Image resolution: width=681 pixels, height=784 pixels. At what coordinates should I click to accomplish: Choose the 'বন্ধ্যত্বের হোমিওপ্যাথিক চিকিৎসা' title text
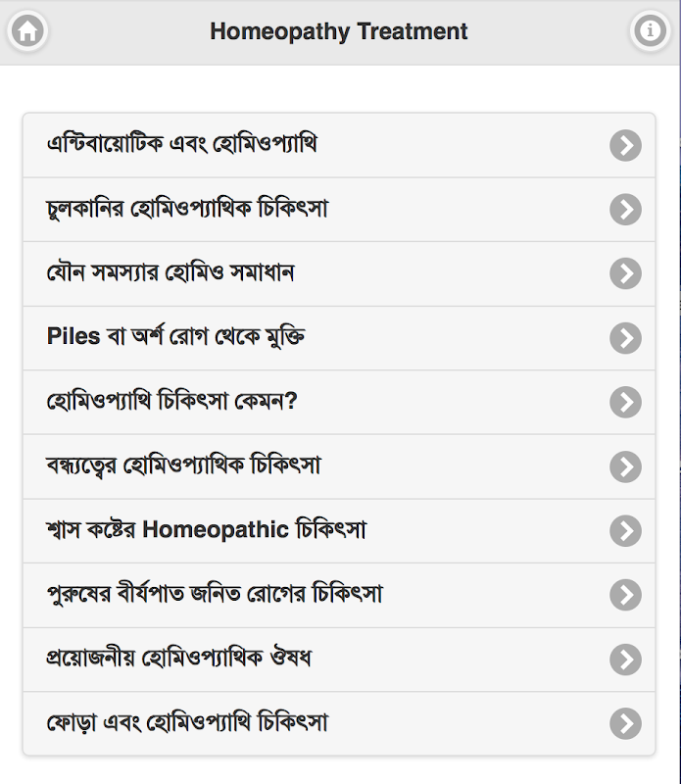184,465
